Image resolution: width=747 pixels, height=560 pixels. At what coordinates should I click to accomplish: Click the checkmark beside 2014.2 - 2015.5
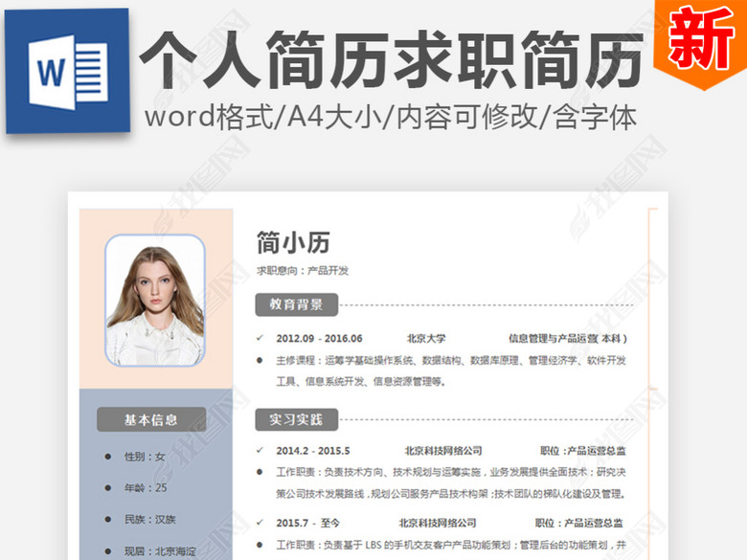coord(260,450)
